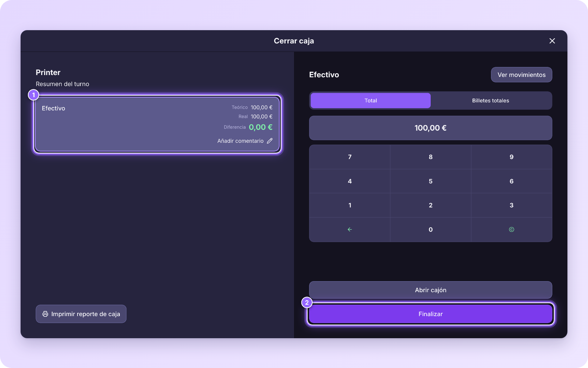Tap keypad number 4
Screen dimensions: 588x368
point(350,181)
